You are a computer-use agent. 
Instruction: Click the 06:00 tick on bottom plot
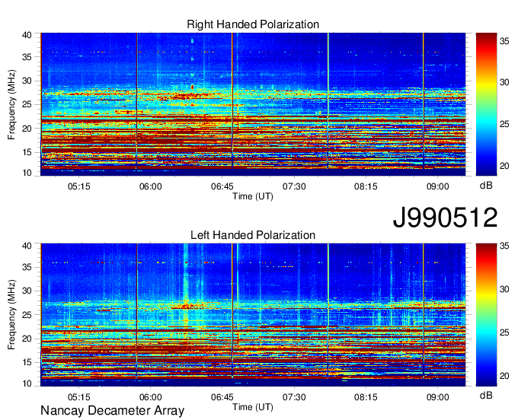[151, 397]
